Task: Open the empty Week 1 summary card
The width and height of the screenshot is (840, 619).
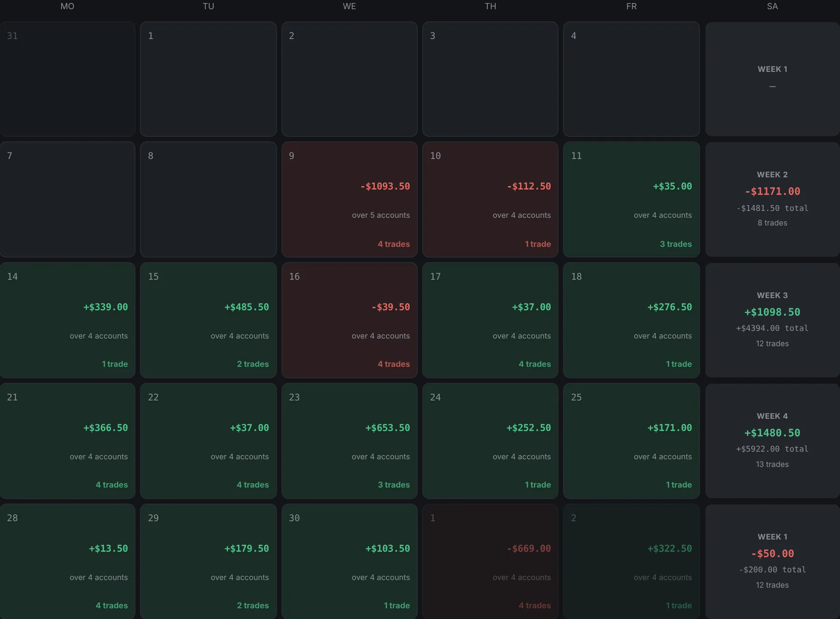Action: click(772, 79)
